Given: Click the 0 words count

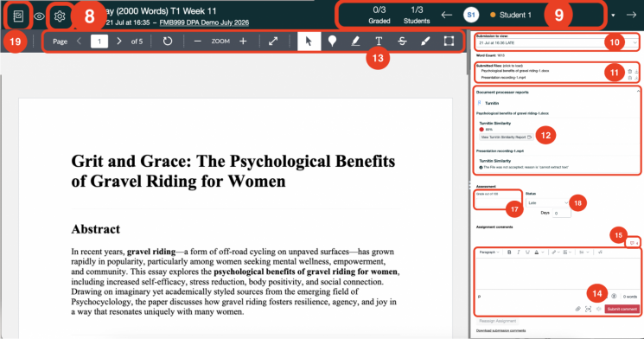Looking at the screenshot, I should pyautogui.click(x=629, y=297).
